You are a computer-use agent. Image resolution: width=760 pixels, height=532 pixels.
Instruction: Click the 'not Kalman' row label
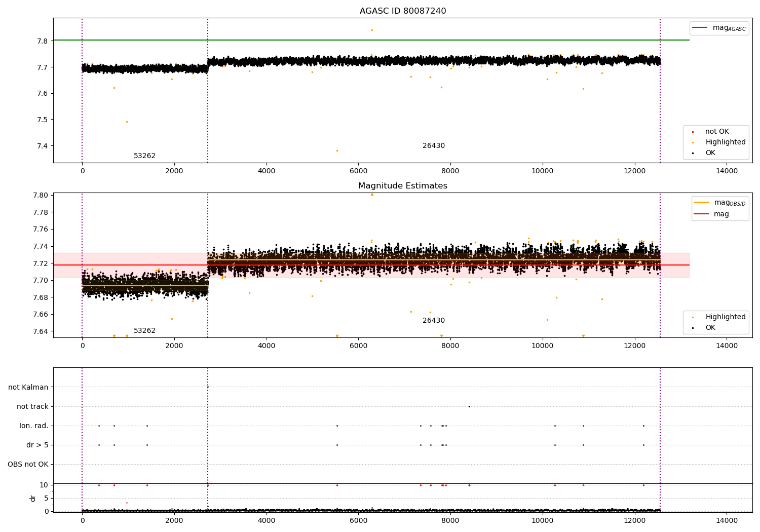28,388
